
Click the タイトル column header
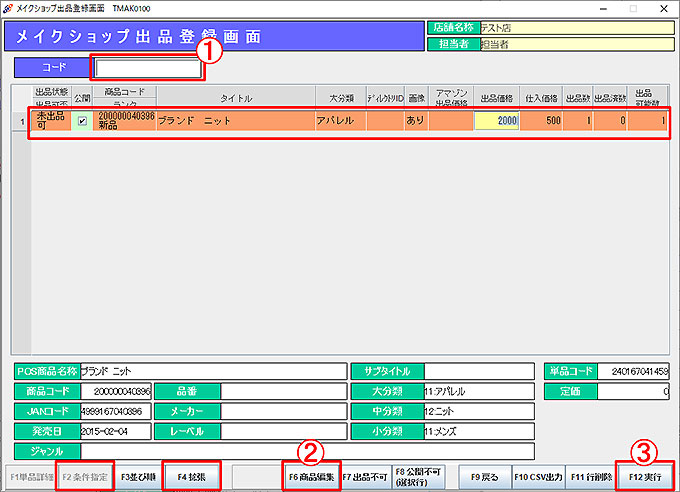(x=236, y=98)
